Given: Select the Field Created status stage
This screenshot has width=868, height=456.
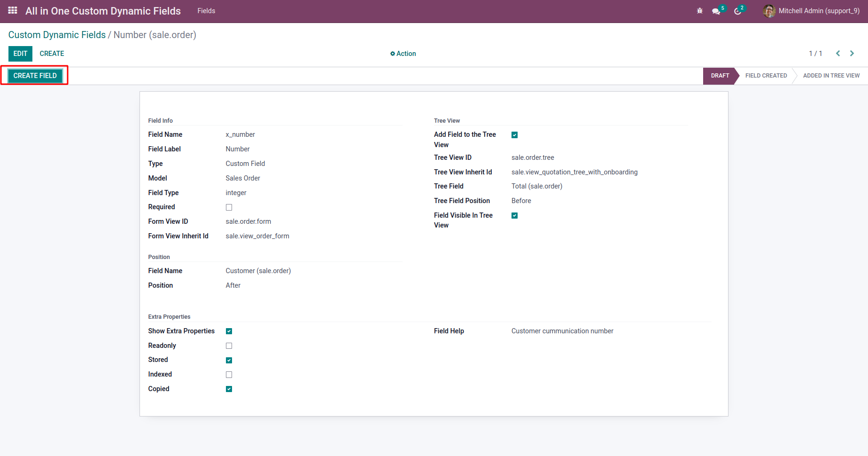Looking at the screenshot, I should point(766,76).
